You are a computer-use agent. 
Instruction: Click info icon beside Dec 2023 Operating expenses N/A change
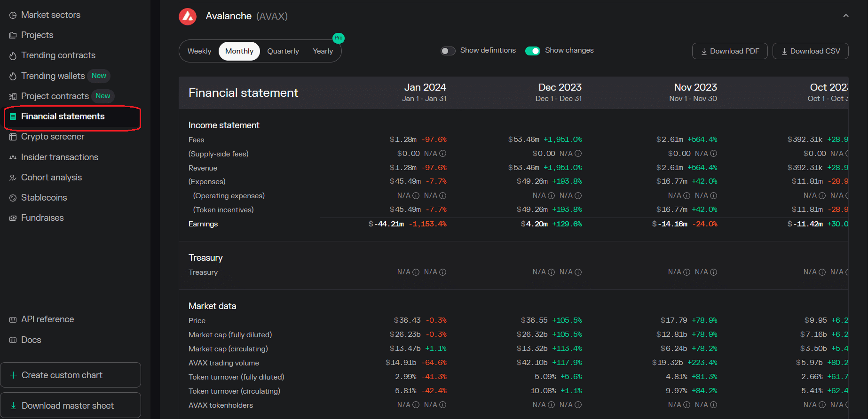click(x=578, y=195)
